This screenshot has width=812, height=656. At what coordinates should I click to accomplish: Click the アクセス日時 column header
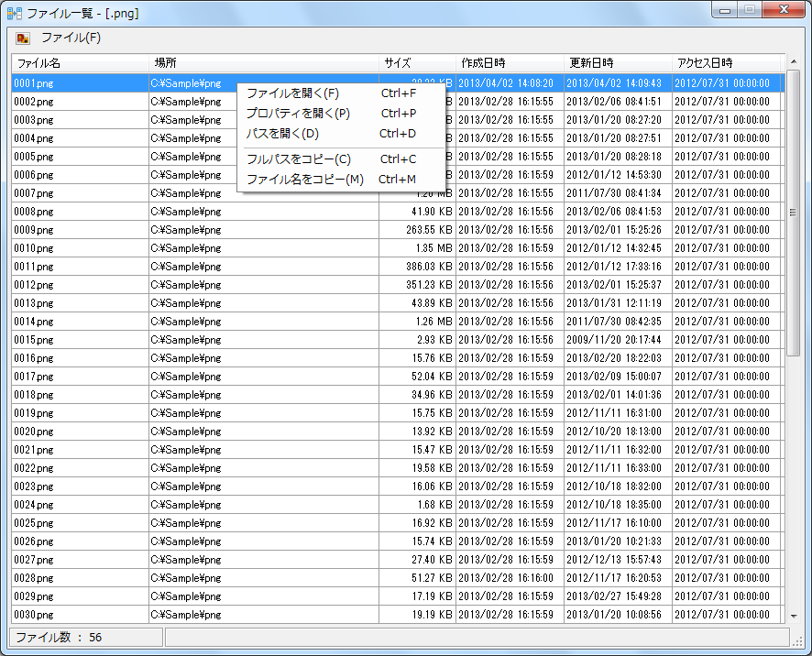coord(726,63)
